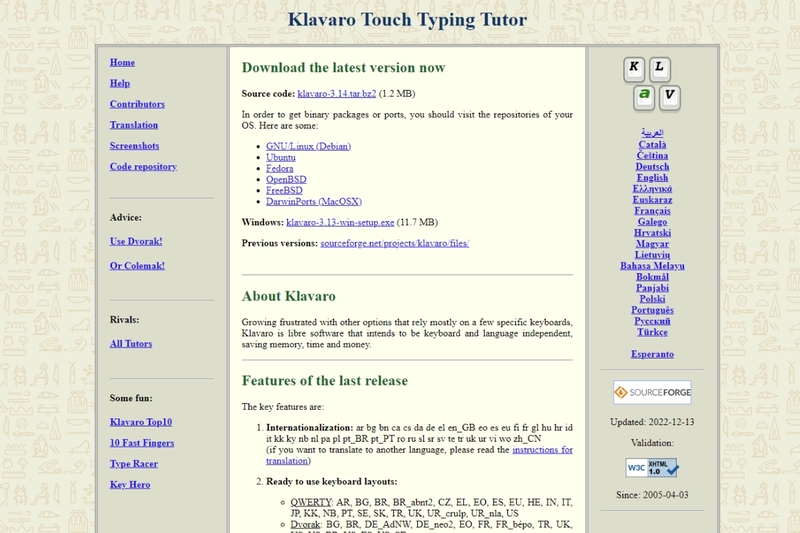Click the green 'a' key logo icon
Screen dimensions: 800x533
click(644, 97)
